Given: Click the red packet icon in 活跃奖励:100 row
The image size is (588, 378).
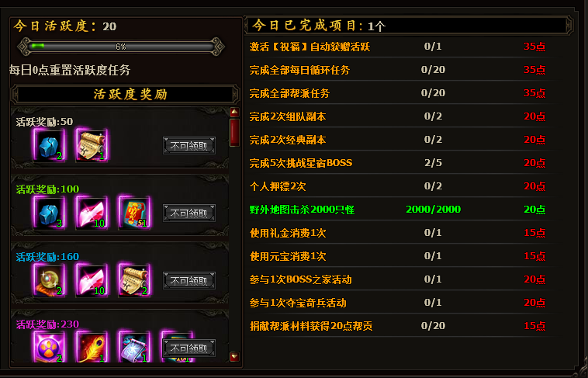Looking at the screenshot, I should point(134,213).
